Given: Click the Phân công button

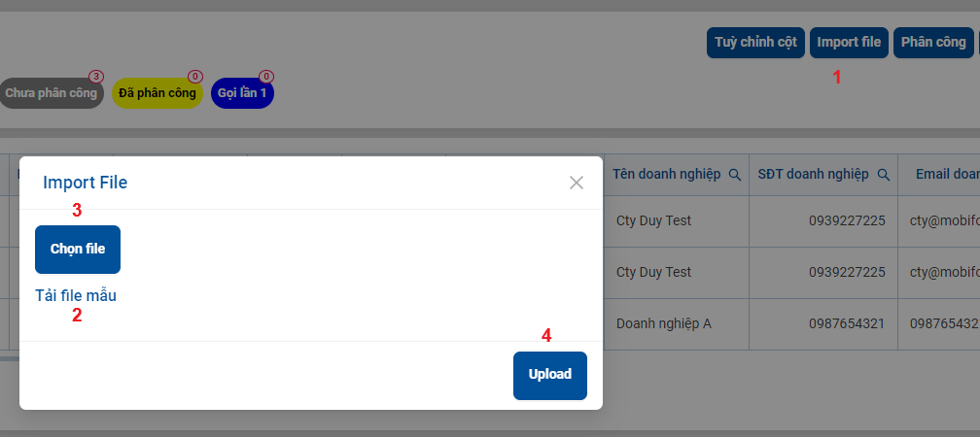Looking at the screenshot, I should [x=933, y=43].
